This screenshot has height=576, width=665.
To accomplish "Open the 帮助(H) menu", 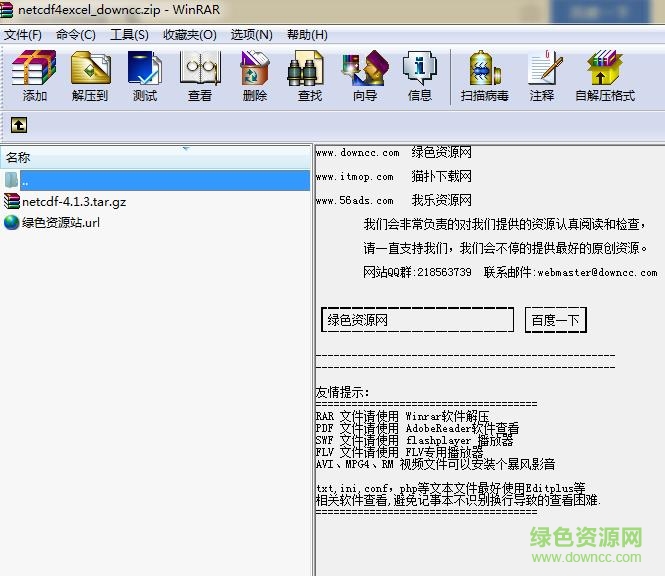I will coord(307,35).
